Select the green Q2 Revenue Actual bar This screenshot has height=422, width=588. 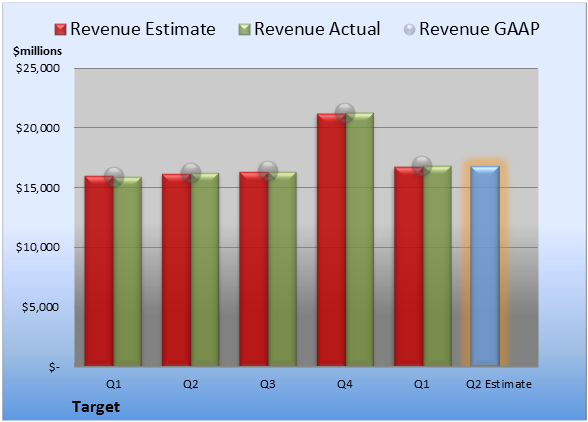click(x=205, y=270)
